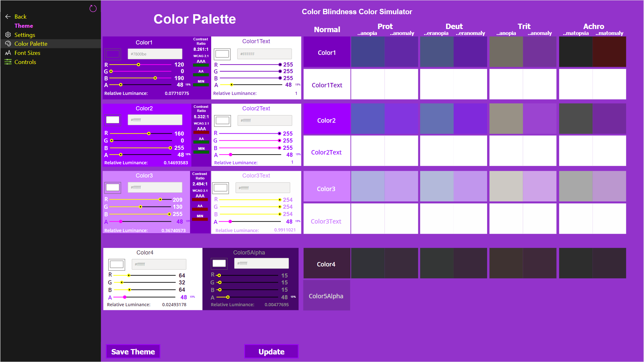The image size is (644, 362).
Task: Click the Update button
Action: tap(271, 351)
